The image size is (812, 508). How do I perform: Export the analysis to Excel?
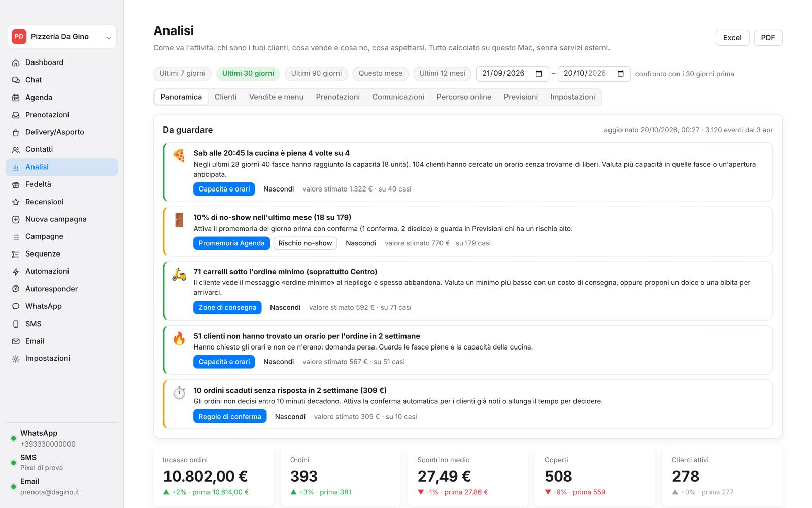click(x=732, y=38)
